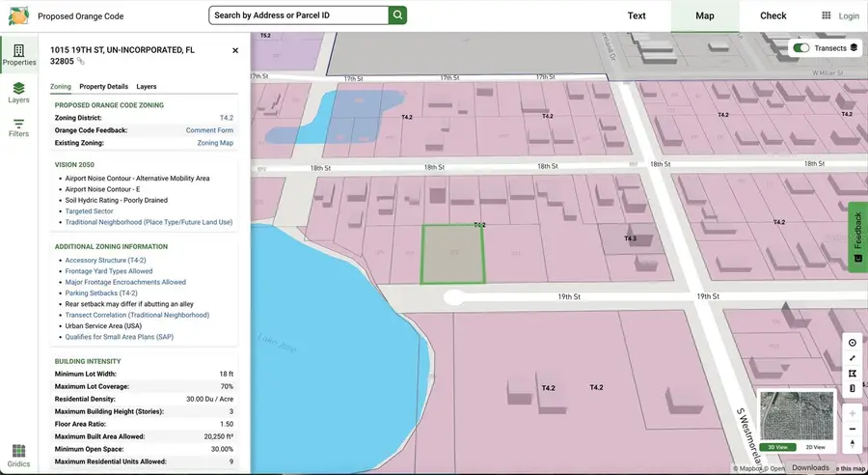Select the measure line tool
Screen dimensions: 868x475
(x=852, y=358)
